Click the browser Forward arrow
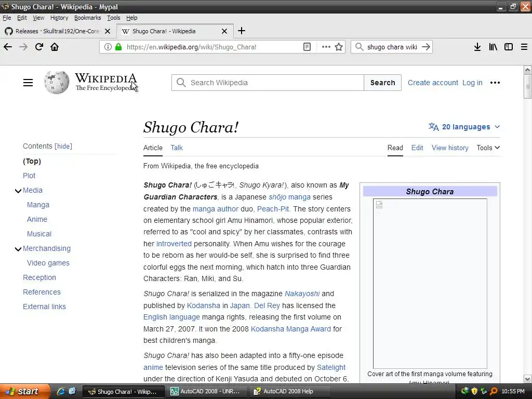The image size is (532, 399). coord(23,47)
